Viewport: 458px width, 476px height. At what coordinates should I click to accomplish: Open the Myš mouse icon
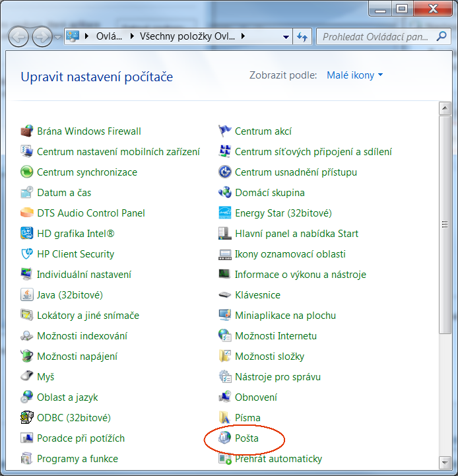pos(26,377)
